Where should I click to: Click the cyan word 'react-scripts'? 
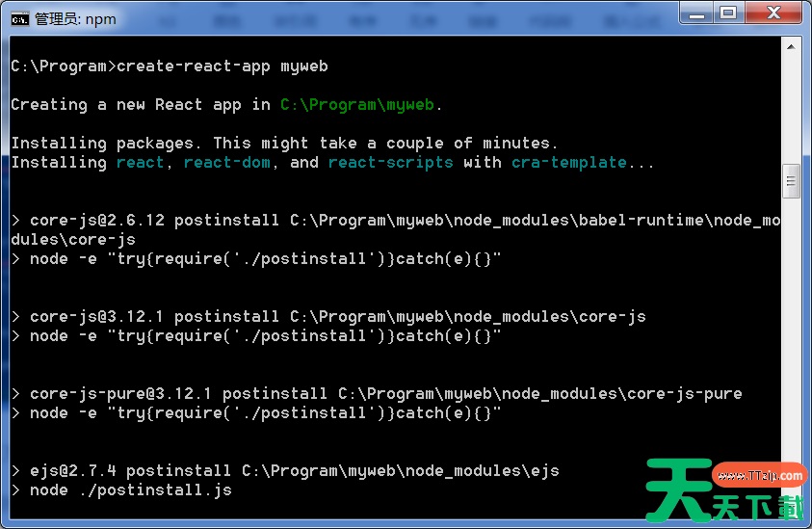pyautogui.click(x=390, y=163)
